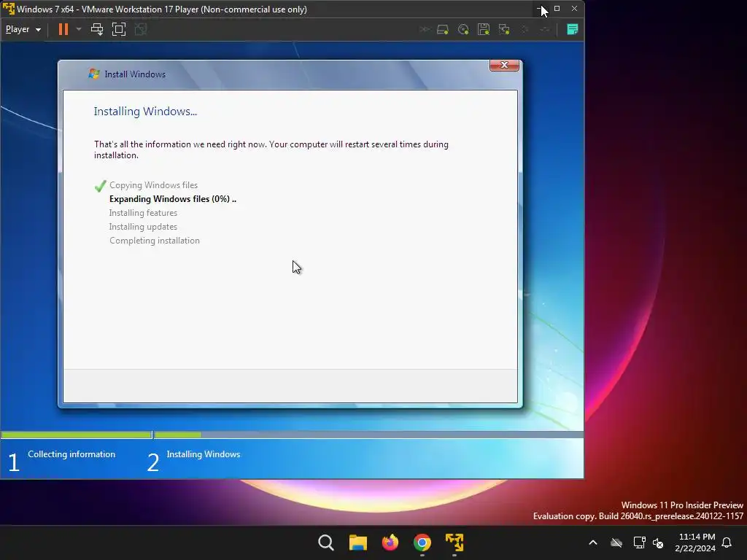Click the Unity mode toolbar icon
The height and width of the screenshot is (560, 747).
point(141,29)
